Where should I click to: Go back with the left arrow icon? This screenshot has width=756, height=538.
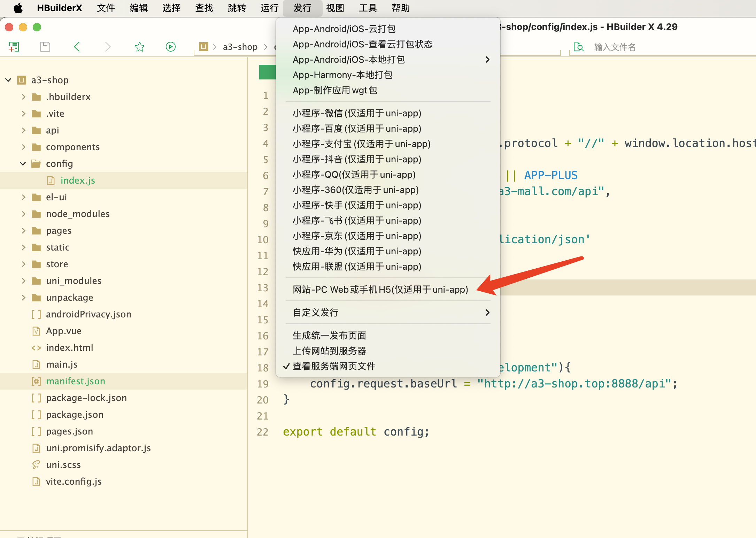77,47
